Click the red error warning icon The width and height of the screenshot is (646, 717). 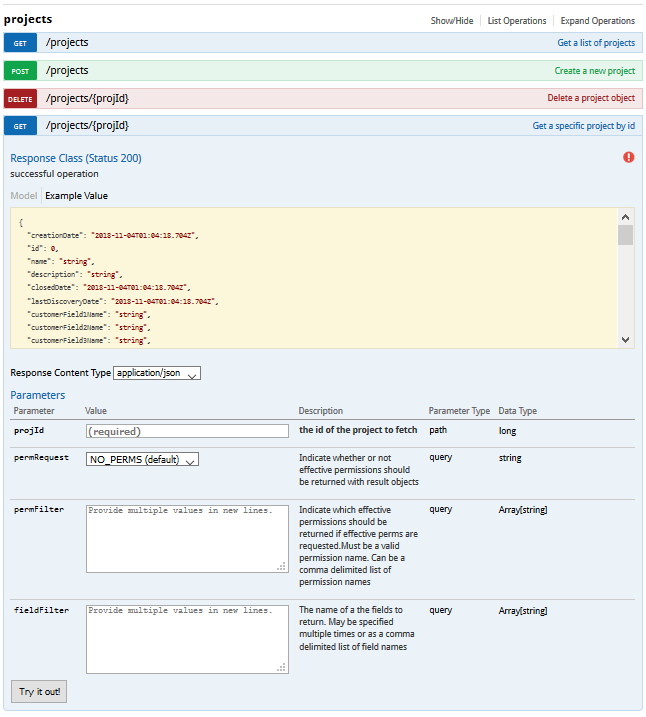coord(628,157)
